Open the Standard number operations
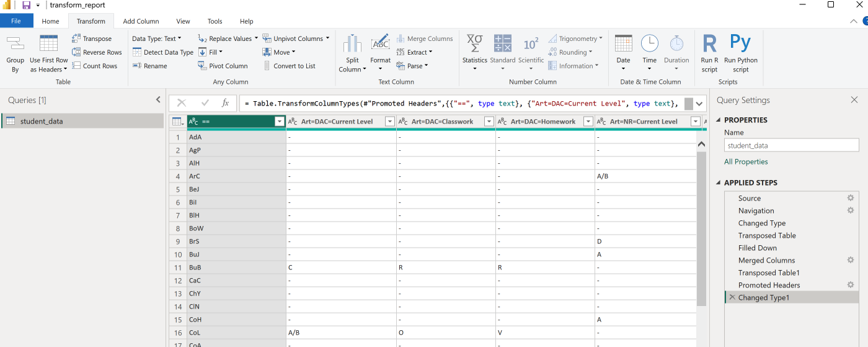868x347 pixels. tap(503, 52)
